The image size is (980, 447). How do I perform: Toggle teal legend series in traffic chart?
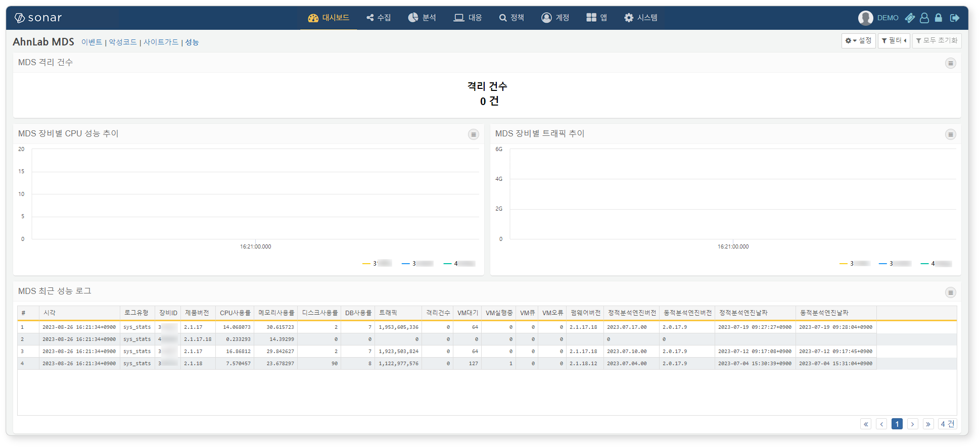pyautogui.click(x=937, y=263)
